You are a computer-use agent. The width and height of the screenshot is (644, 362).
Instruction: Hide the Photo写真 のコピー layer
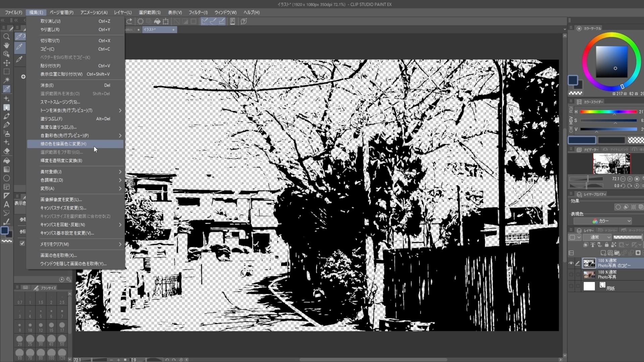pyautogui.click(x=571, y=263)
